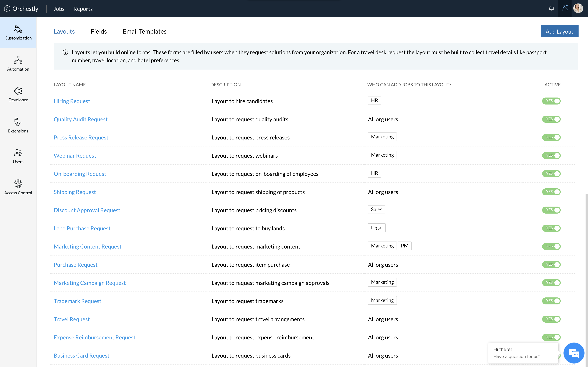Open Access Control fingerprint icon

[18, 184]
